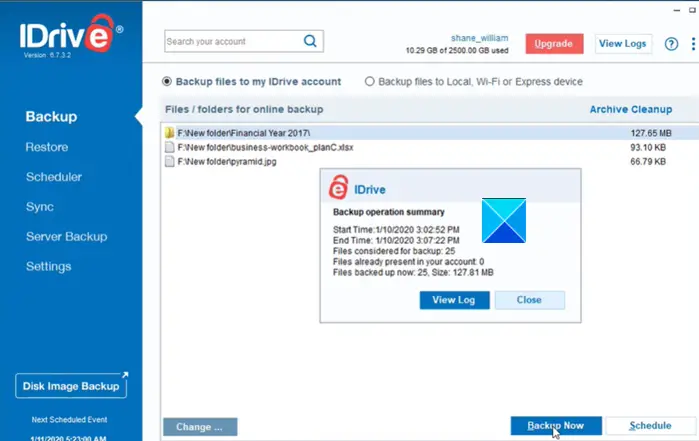
Task: Select Backup files to Local, Wi-Fi or Express device
Action: point(370,82)
